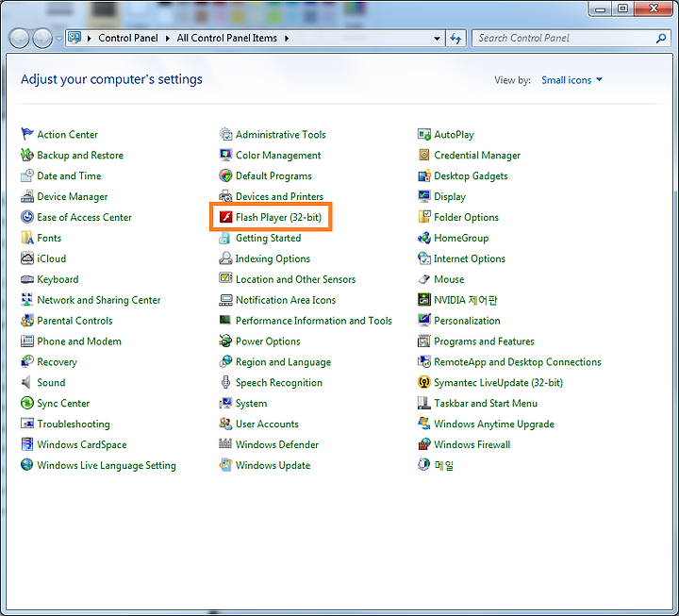679x616 pixels.
Task: Open the Color Management monitor icon
Action: point(225,155)
